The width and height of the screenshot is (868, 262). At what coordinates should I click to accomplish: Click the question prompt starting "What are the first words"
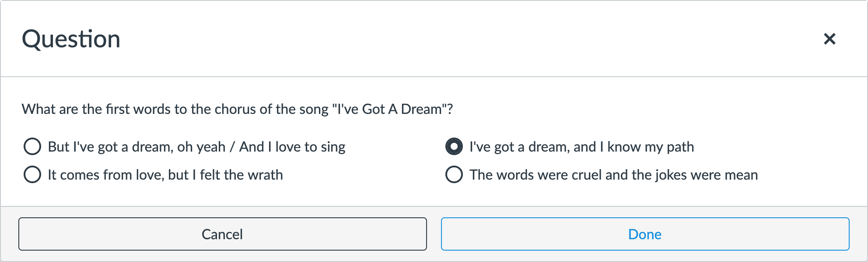(175, 109)
